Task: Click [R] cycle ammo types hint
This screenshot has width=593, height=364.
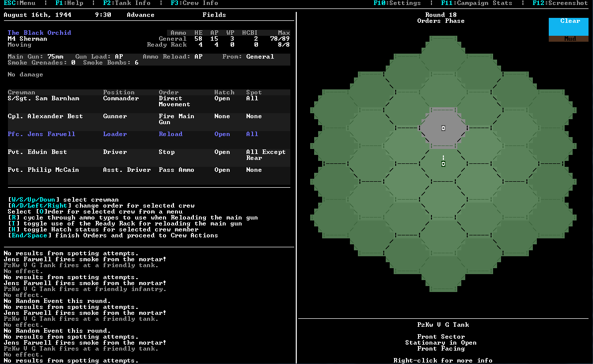Action: [x=133, y=218]
